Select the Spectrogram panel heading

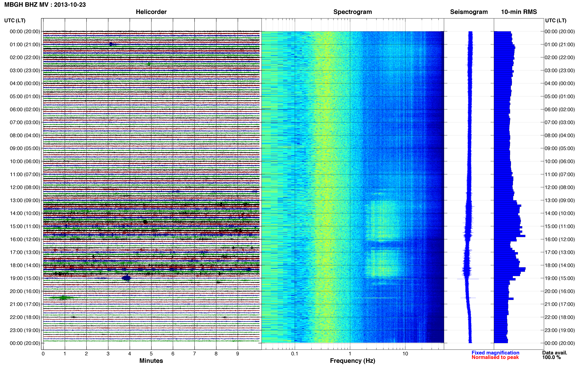click(352, 12)
